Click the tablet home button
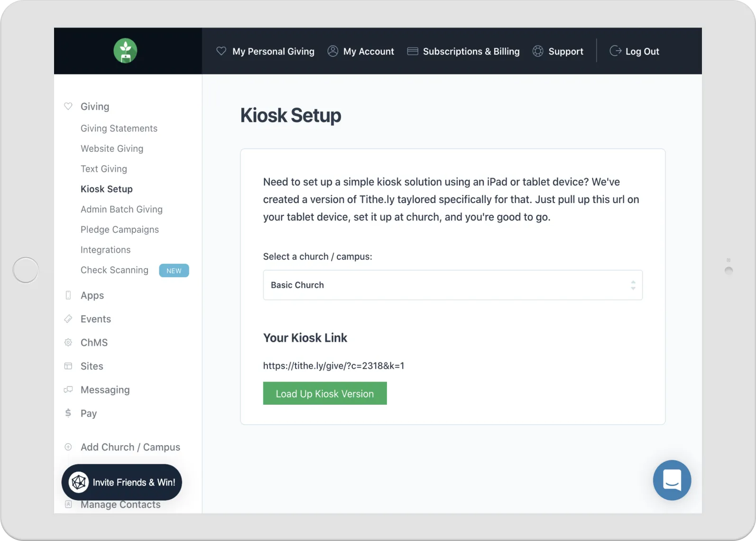 pyautogui.click(x=26, y=270)
